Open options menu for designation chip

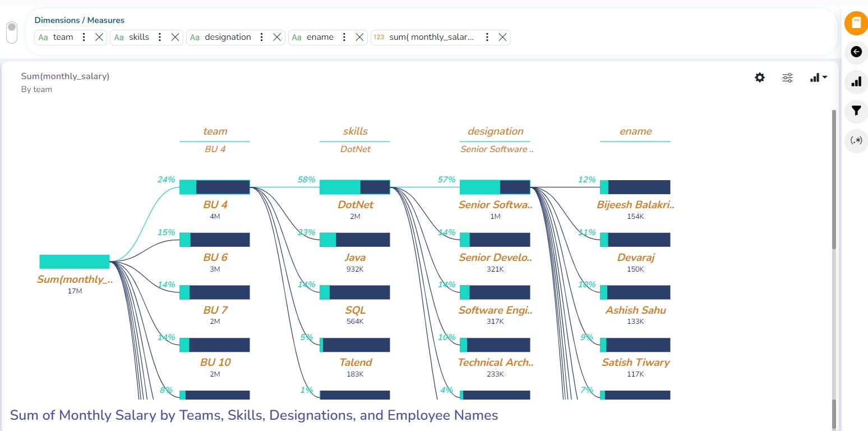[261, 37]
